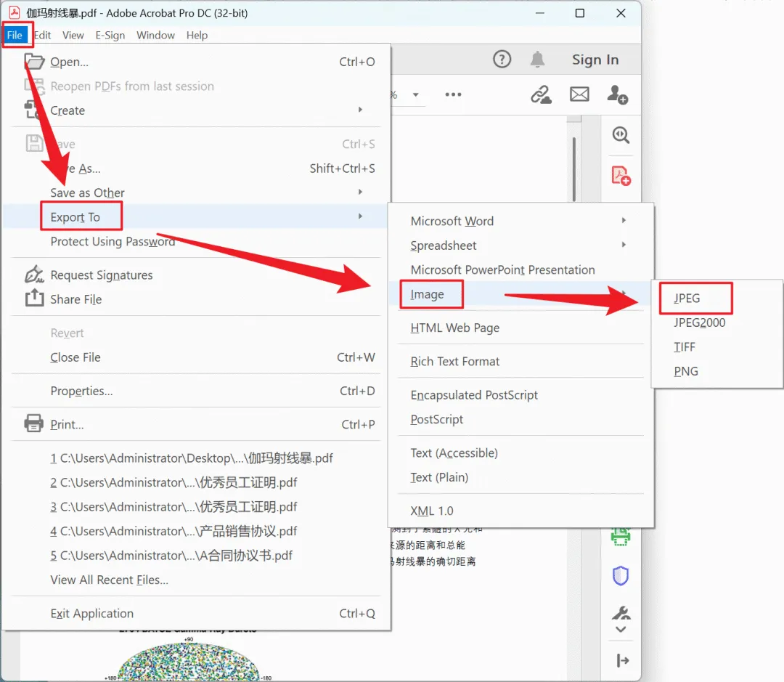Open the search magnifier tool in sidebar
The width and height of the screenshot is (784, 682).
click(x=621, y=134)
